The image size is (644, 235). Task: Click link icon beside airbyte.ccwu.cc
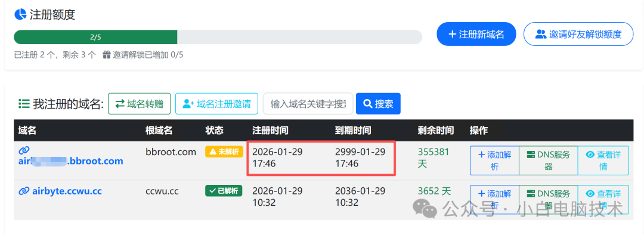point(24,191)
